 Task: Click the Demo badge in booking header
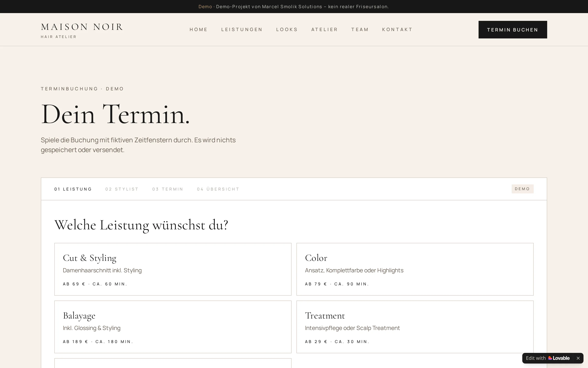(522, 189)
